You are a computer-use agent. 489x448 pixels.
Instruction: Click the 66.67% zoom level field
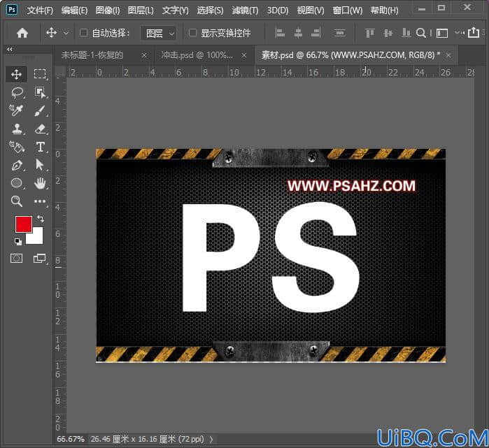[x=71, y=440]
